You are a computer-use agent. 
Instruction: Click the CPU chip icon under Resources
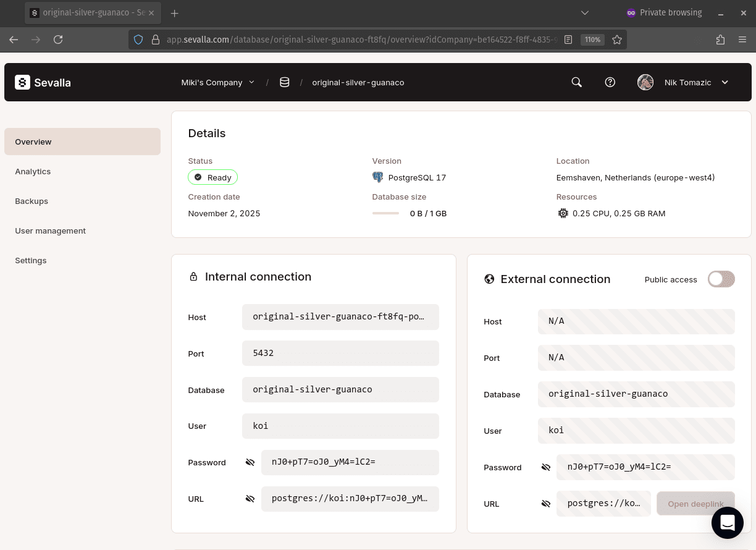pyautogui.click(x=563, y=213)
